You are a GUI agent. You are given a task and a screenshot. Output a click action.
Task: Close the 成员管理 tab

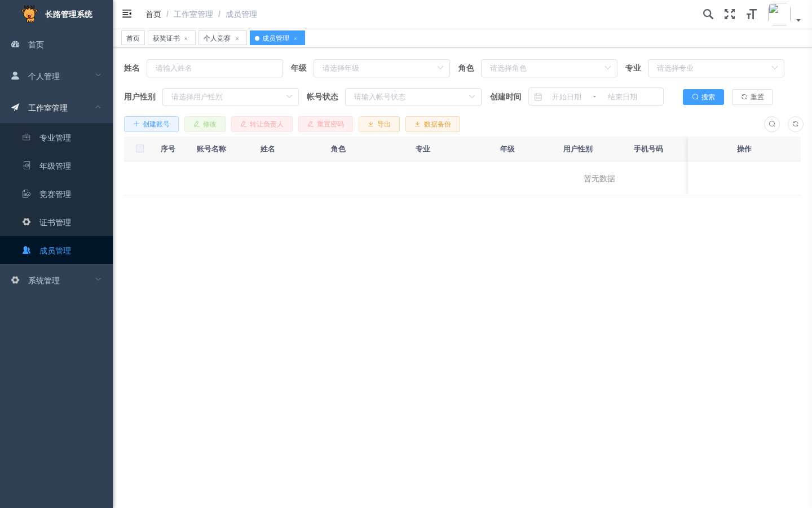[295, 38]
